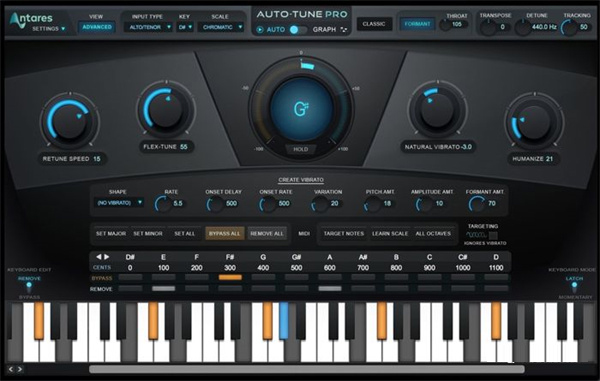Click the horizontal keyboard scrollbar
600x381 pixels.
[x=307, y=369]
